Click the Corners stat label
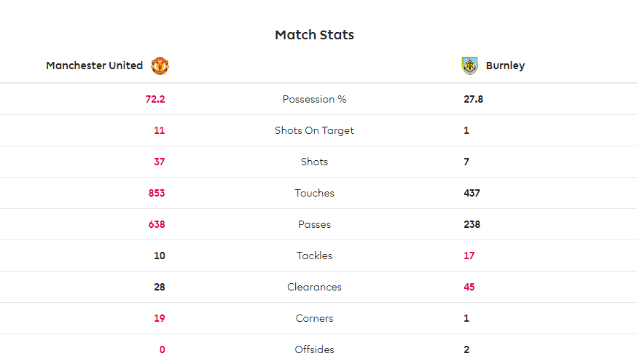 click(314, 318)
